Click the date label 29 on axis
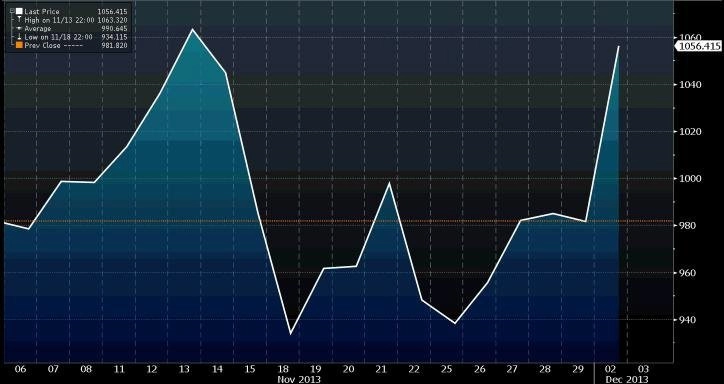 click(x=579, y=369)
